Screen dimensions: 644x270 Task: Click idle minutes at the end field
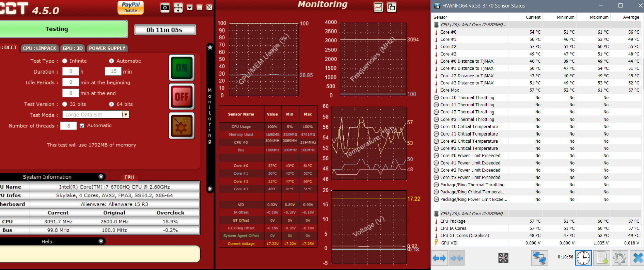pos(70,93)
